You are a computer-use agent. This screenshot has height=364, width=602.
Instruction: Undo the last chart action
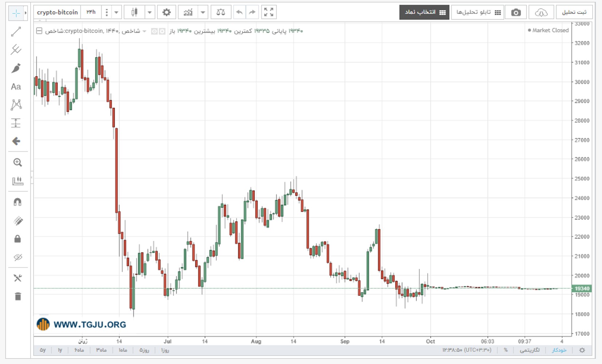[239, 12]
